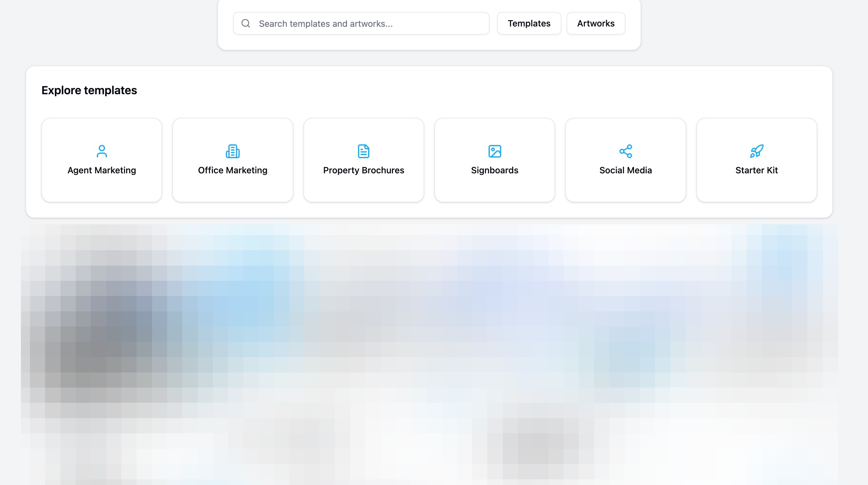Click the Agent Marketing person icon

click(102, 151)
